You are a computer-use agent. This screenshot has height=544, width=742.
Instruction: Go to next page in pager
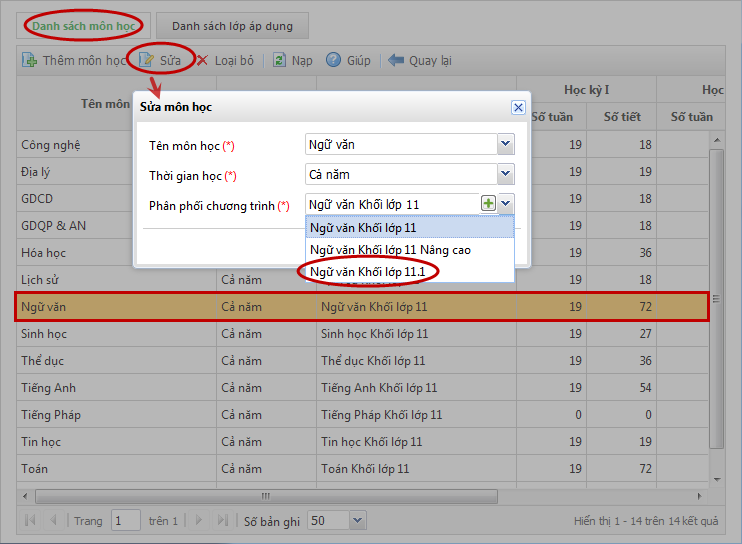(199, 520)
